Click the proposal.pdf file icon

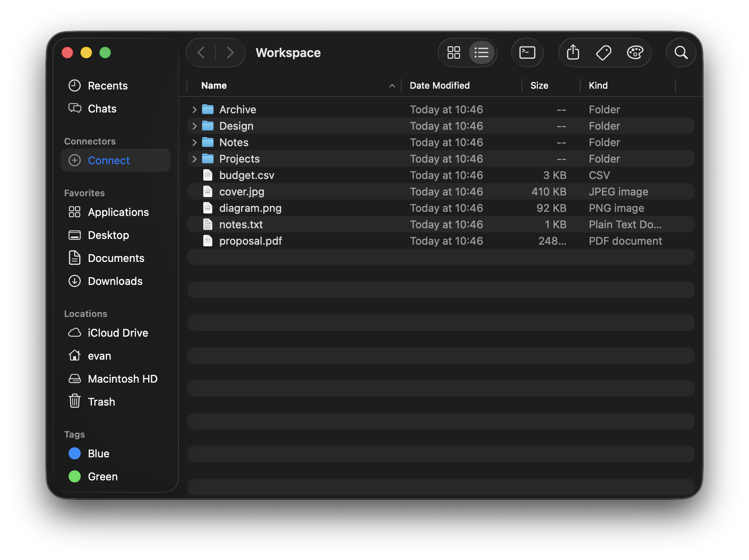pos(208,241)
